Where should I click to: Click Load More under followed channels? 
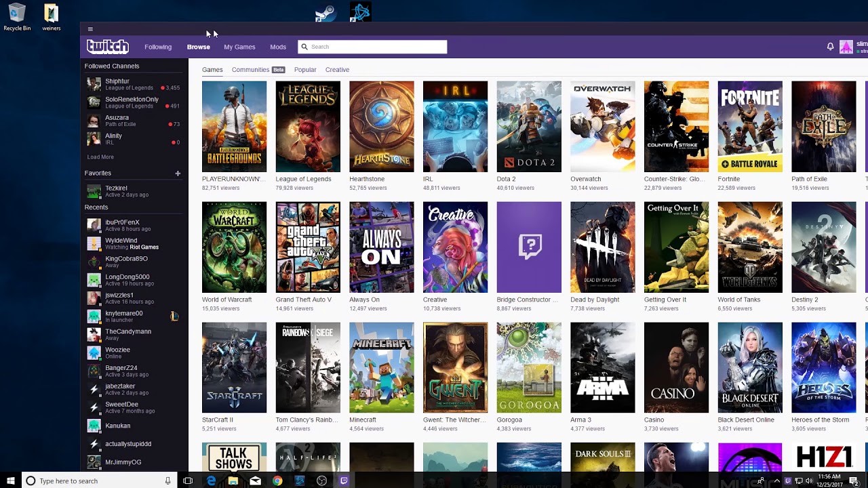click(100, 157)
